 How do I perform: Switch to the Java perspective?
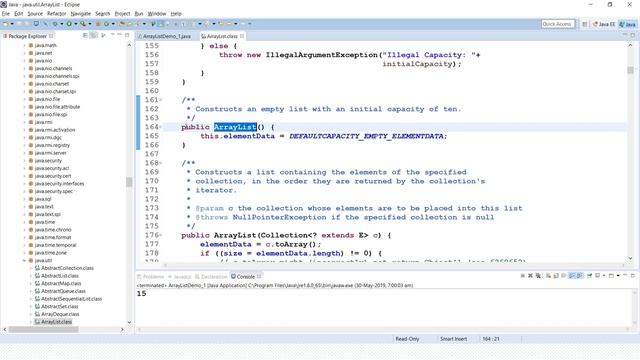627,24
